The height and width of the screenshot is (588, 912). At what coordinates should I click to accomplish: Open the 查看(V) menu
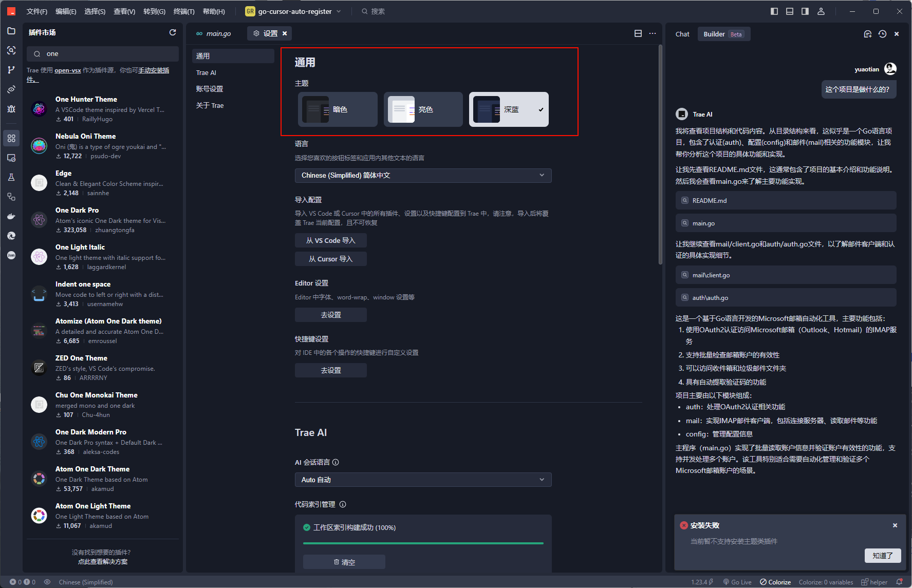[x=124, y=11]
